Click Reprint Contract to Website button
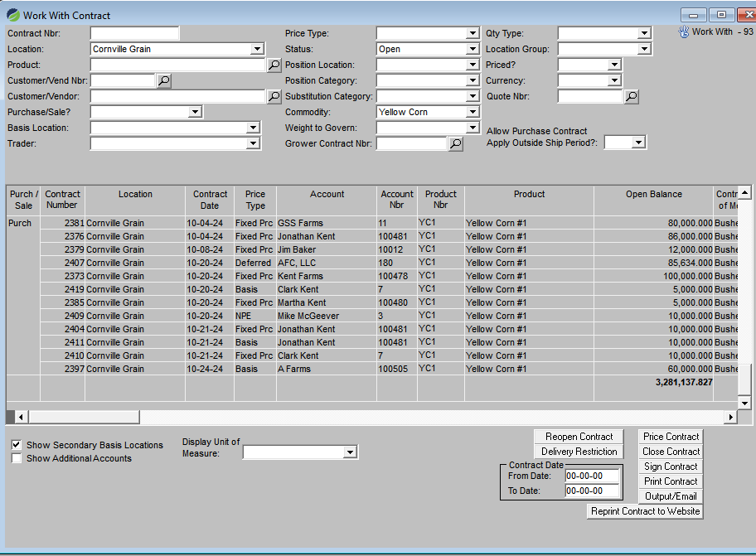756x556 pixels. tap(645, 511)
